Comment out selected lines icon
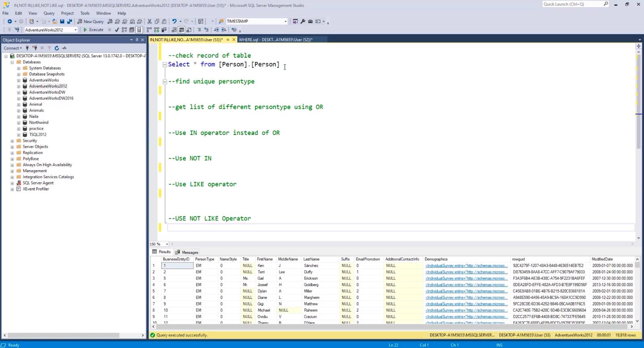This screenshot has width=644, height=348. click(x=199, y=30)
